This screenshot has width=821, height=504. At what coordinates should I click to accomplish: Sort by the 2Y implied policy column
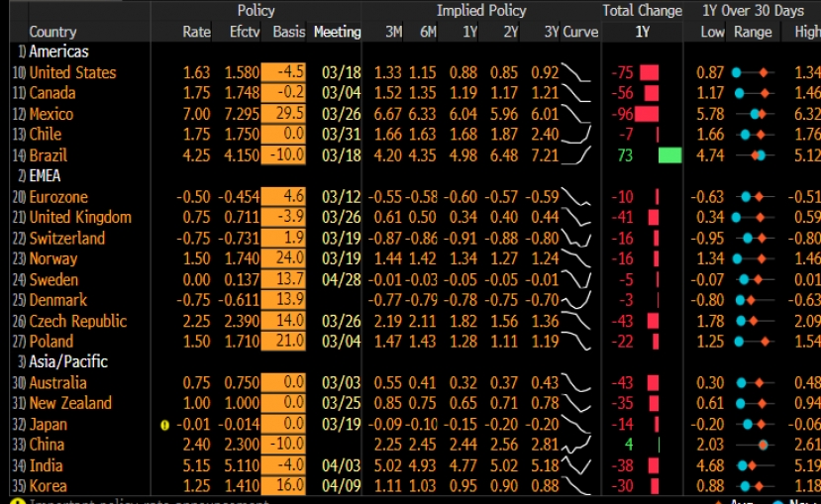pyautogui.click(x=510, y=32)
